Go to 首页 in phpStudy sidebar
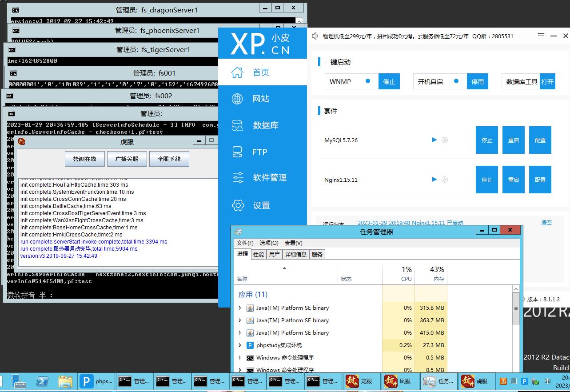 point(262,72)
